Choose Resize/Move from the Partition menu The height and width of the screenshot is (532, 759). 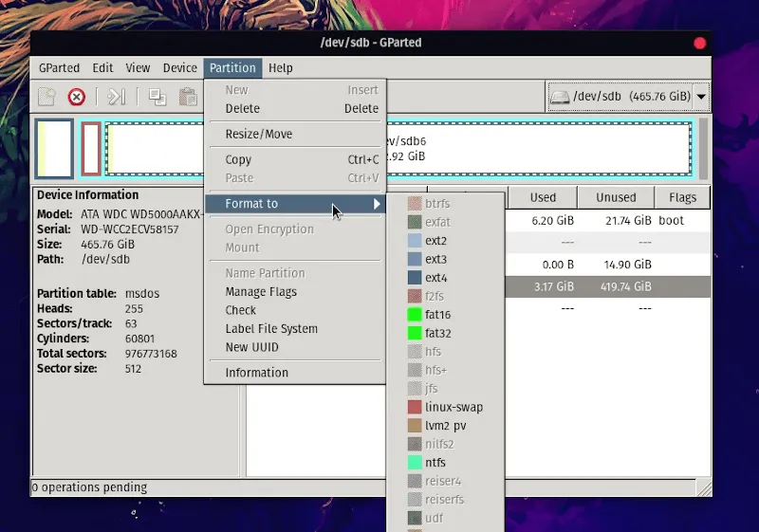click(258, 135)
